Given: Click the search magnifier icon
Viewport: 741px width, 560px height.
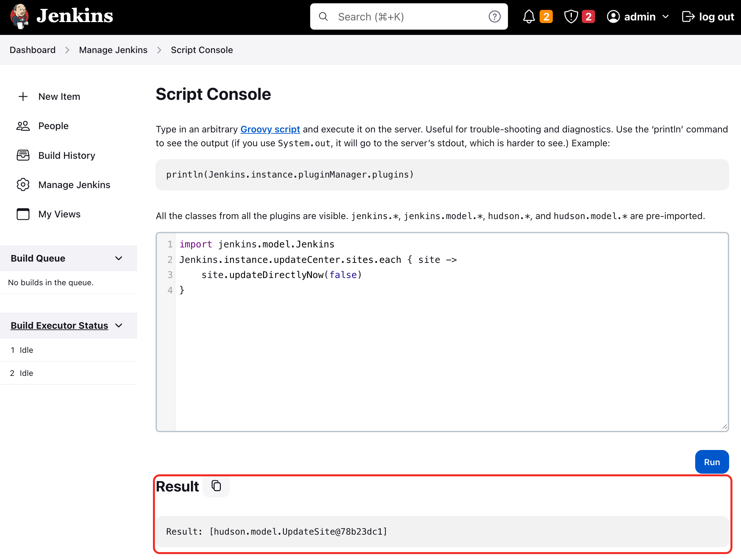Looking at the screenshot, I should pyautogui.click(x=323, y=16).
